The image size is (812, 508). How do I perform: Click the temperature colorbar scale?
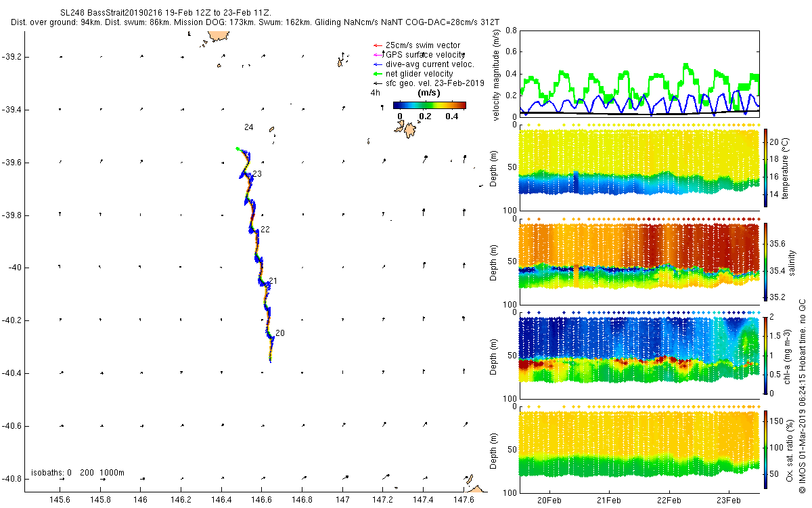(766, 167)
